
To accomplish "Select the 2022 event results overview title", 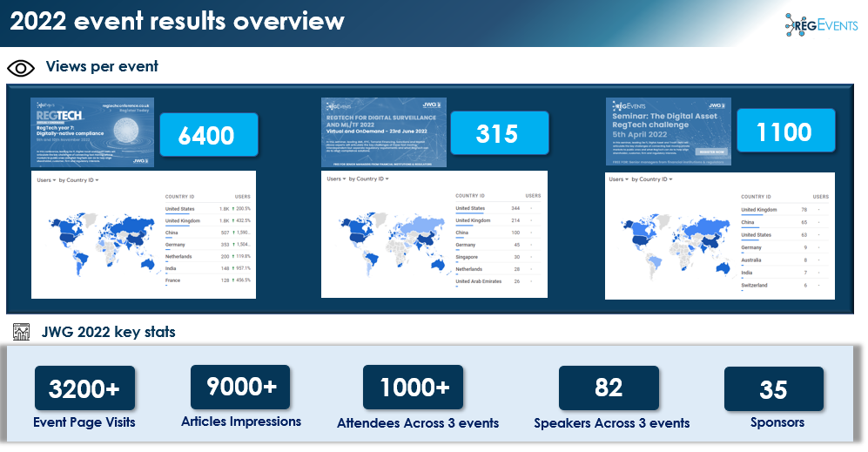I will coord(177,21).
